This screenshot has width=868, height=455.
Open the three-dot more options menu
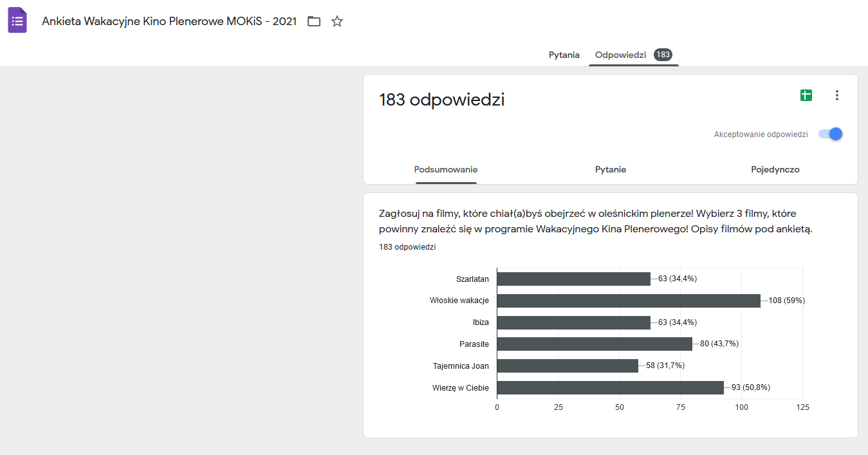tap(837, 95)
